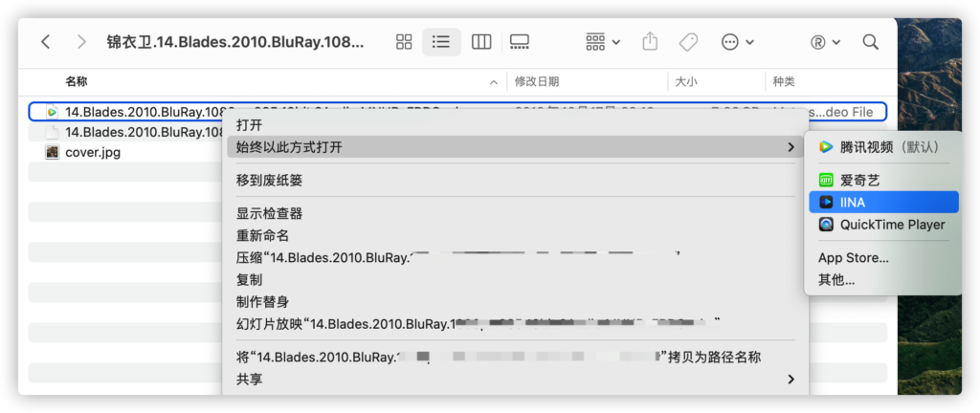Open the Finder search magnifier
The width and height of the screenshot is (980, 413).
point(870,42)
